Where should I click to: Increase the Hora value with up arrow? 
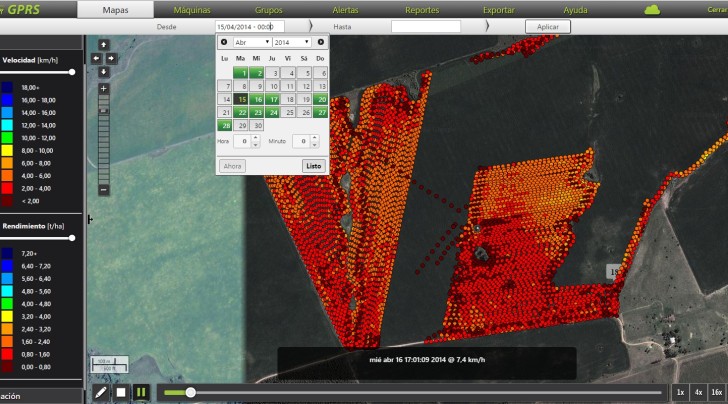pyautogui.click(x=257, y=139)
